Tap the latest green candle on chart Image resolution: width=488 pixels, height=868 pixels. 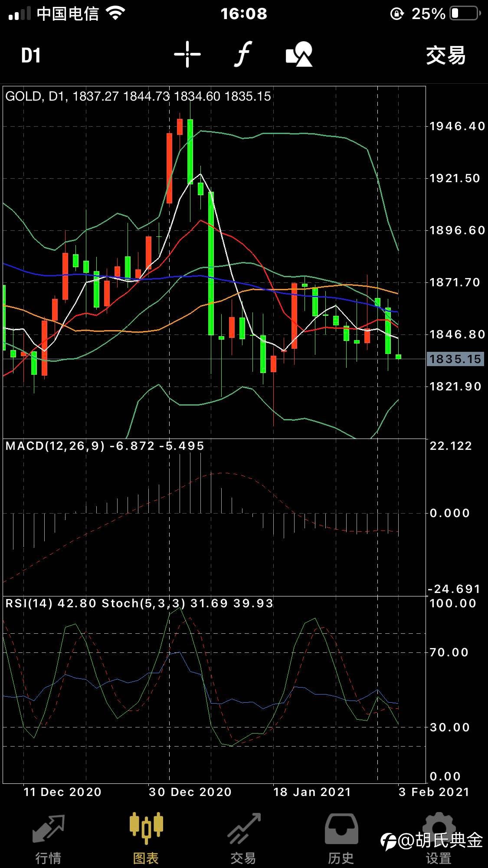point(398,357)
